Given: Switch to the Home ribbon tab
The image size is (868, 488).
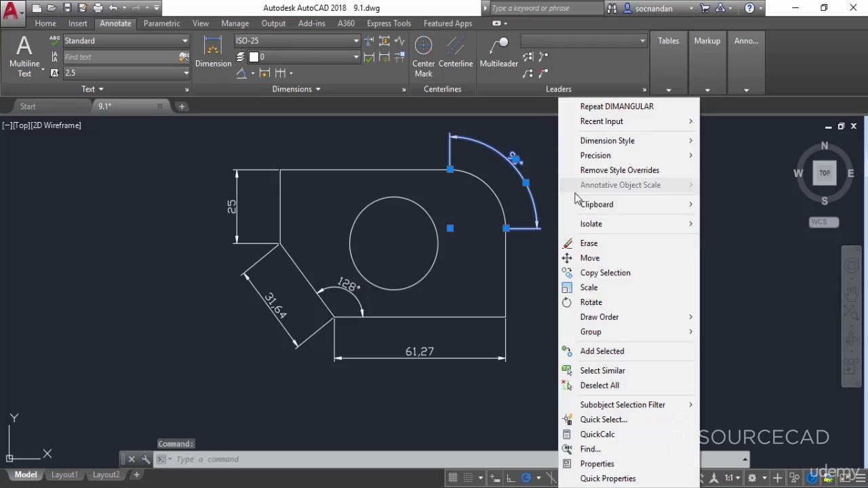Looking at the screenshot, I should click(x=45, y=23).
